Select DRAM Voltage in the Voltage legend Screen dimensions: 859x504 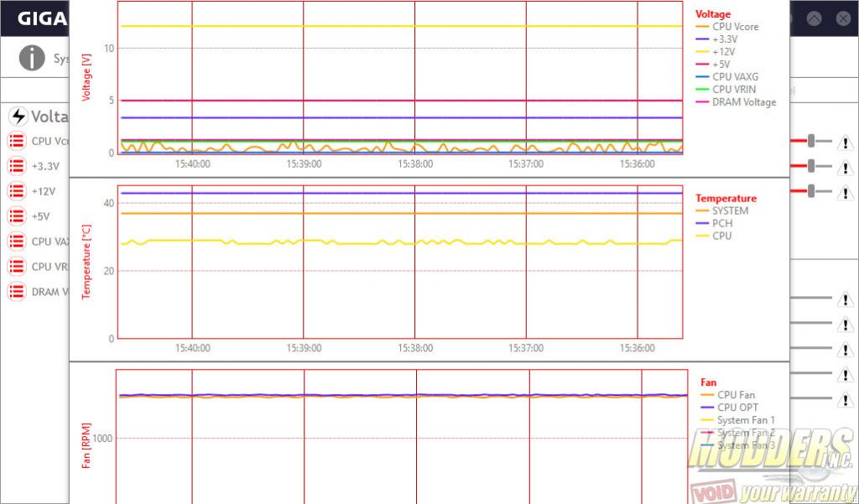(x=737, y=102)
